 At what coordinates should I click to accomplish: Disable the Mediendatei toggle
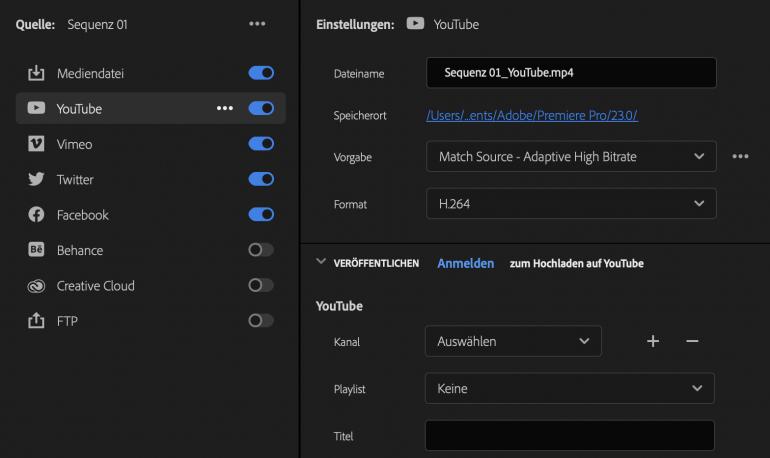tap(261, 73)
